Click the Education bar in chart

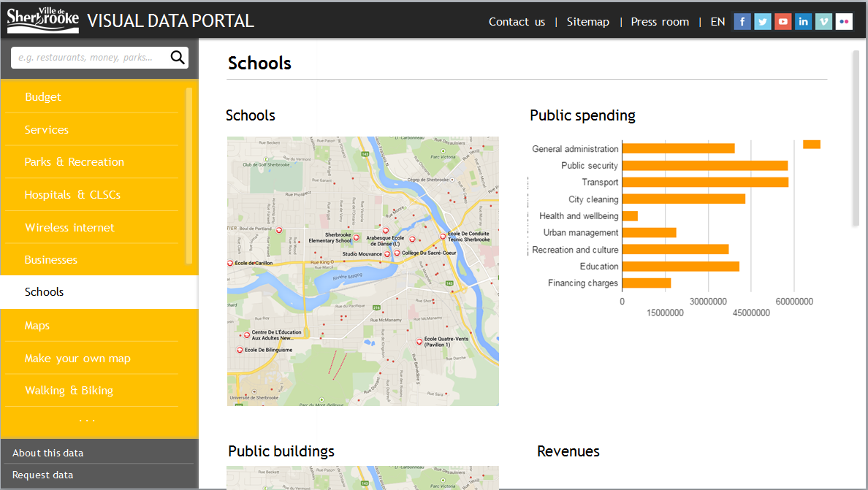pos(680,266)
